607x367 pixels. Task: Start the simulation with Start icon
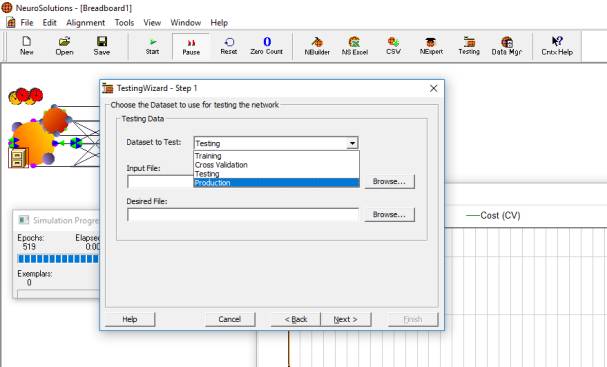pyautogui.click(x=153, y=46)
